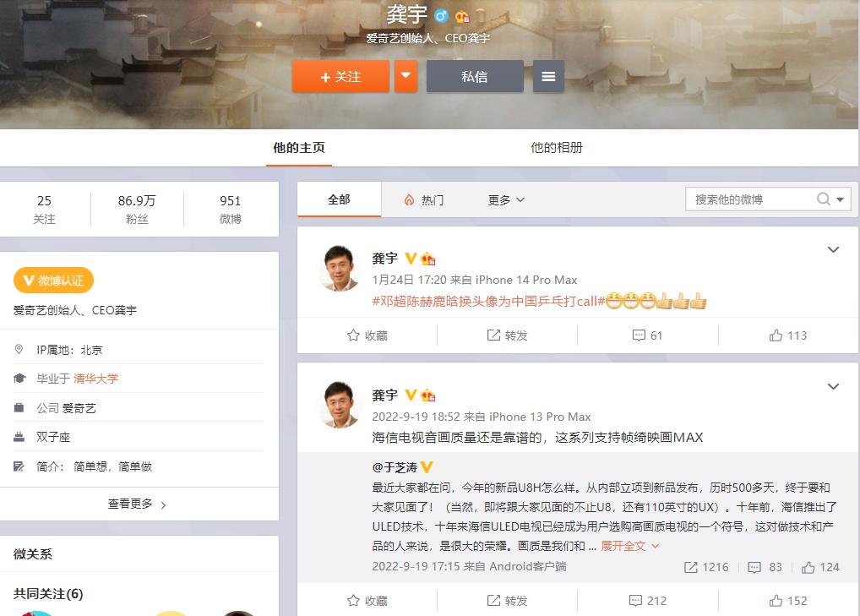This screenshot has width=860, height=616.
Task: Open the 212 comments on second post
Action: click(648, 601)
